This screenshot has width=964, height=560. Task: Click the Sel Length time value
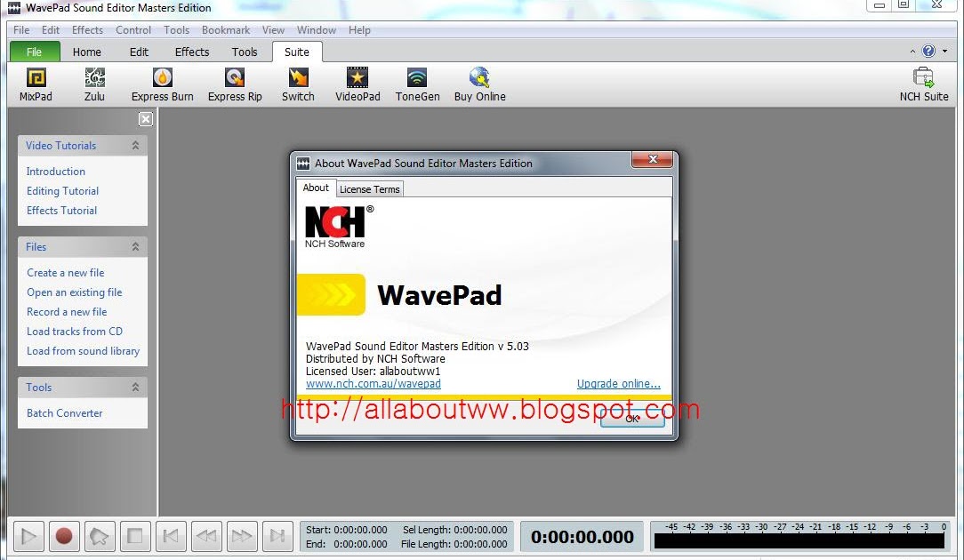point(481,530)
